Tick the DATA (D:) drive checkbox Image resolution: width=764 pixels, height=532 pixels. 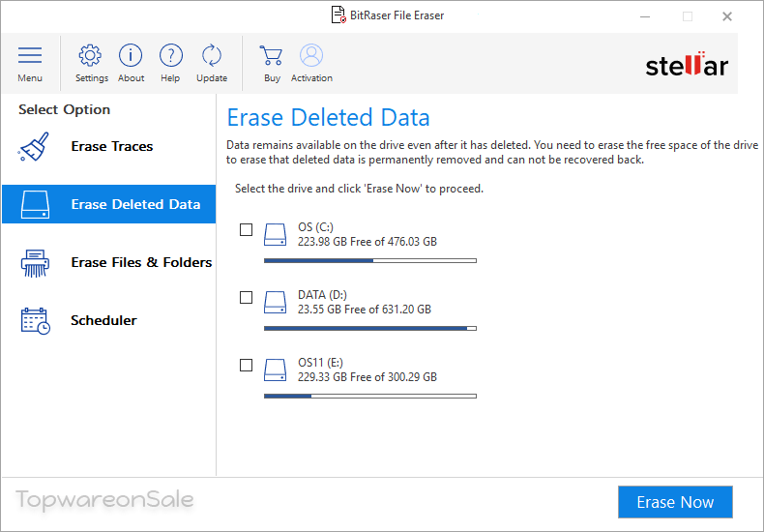246,297
